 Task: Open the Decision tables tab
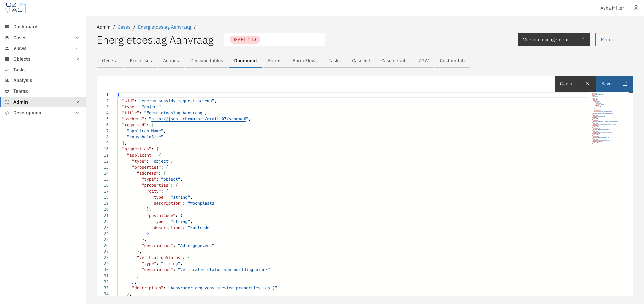pyautogui.click(x=207, y=61)
